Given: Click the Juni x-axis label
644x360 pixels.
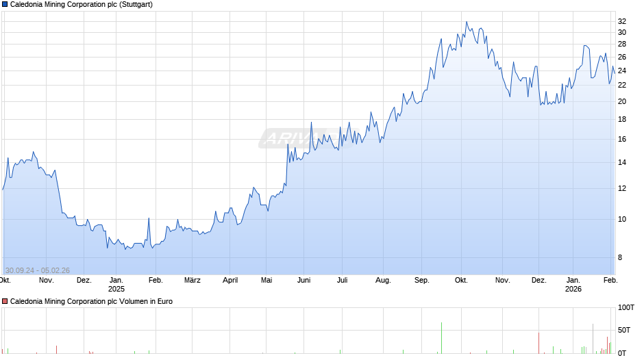Looking at the screenshot, I should pyautogui.click(x=304, y=281).
